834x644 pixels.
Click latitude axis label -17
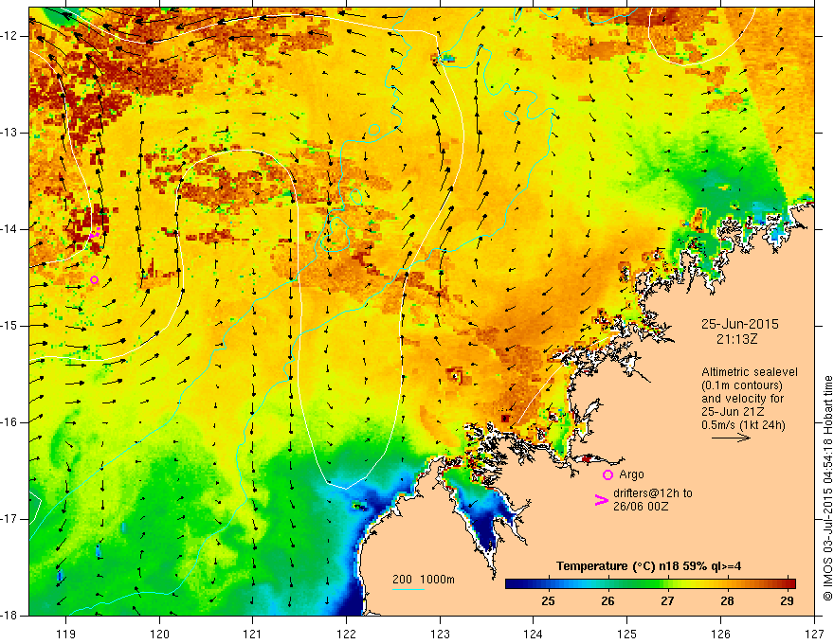click(10, 519)
